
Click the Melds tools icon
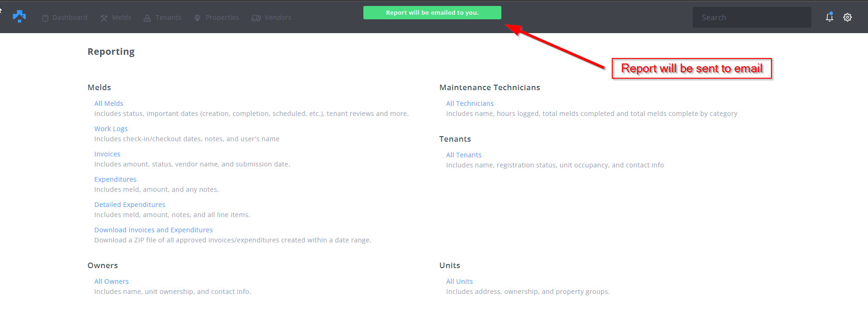tap(104, 18)
